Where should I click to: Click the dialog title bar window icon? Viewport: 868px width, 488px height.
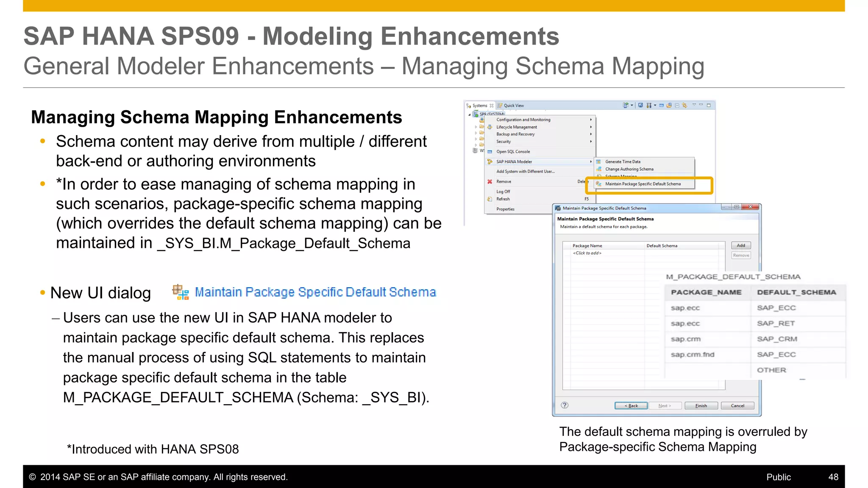(x=558, y=208)
